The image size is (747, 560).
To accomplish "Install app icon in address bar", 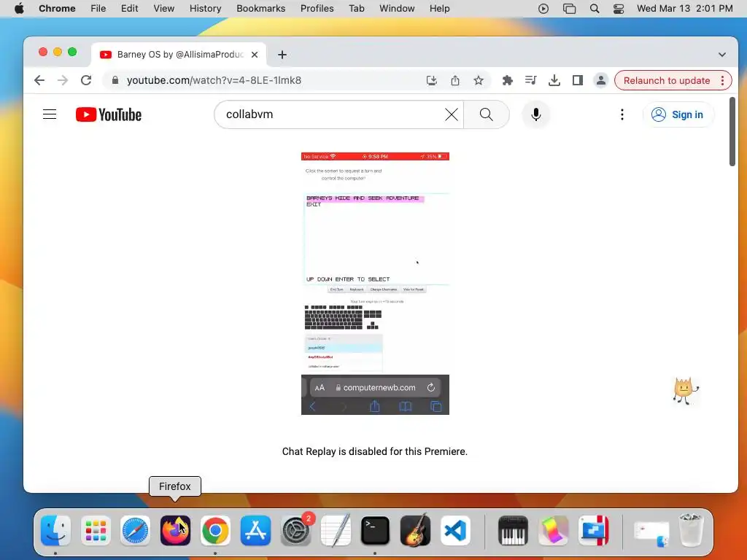I will 432,80.
